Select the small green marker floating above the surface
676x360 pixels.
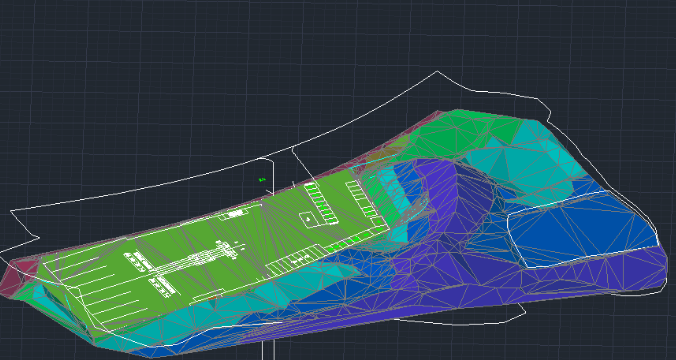tap(262, 179)
